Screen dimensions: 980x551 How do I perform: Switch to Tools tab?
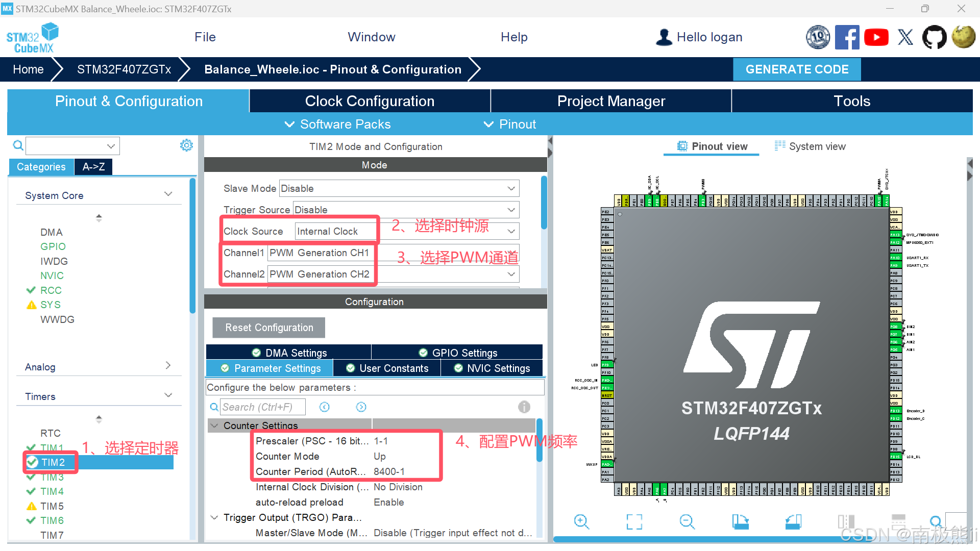pos(852,101)
